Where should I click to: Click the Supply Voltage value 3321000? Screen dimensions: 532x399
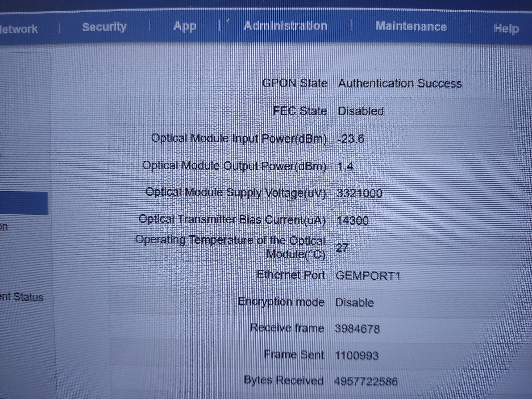359,193
